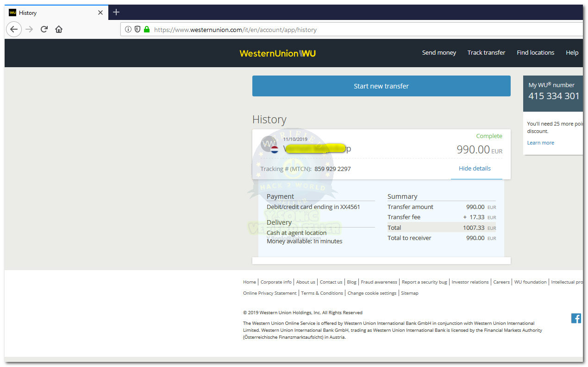588x367 pixels.
Task: Click My WU number 415 334 301
Action: click(554, 96)
